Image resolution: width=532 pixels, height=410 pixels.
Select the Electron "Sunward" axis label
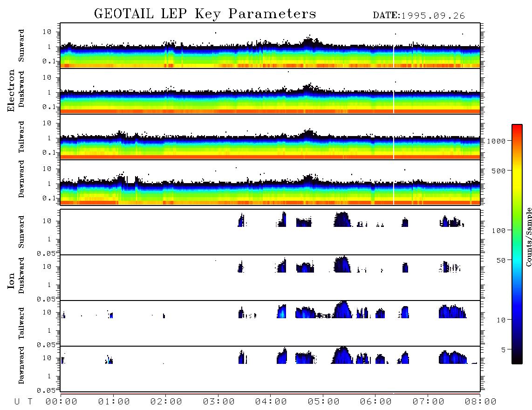[x=21, y=46]
